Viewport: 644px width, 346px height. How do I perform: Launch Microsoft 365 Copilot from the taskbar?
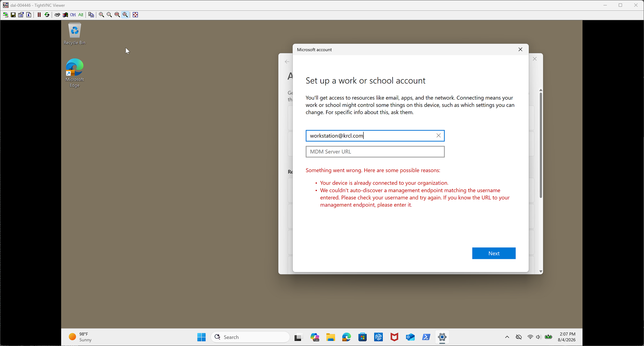pos(315,337)
